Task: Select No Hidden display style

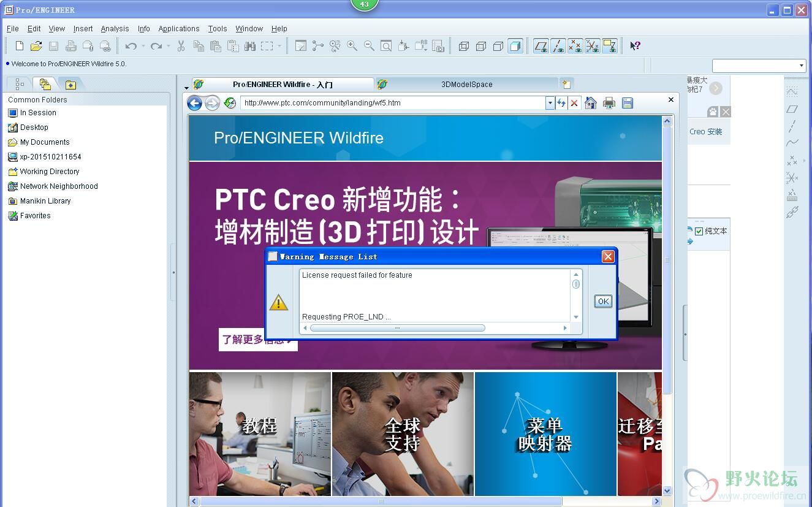Action: (x=498, y=46)
